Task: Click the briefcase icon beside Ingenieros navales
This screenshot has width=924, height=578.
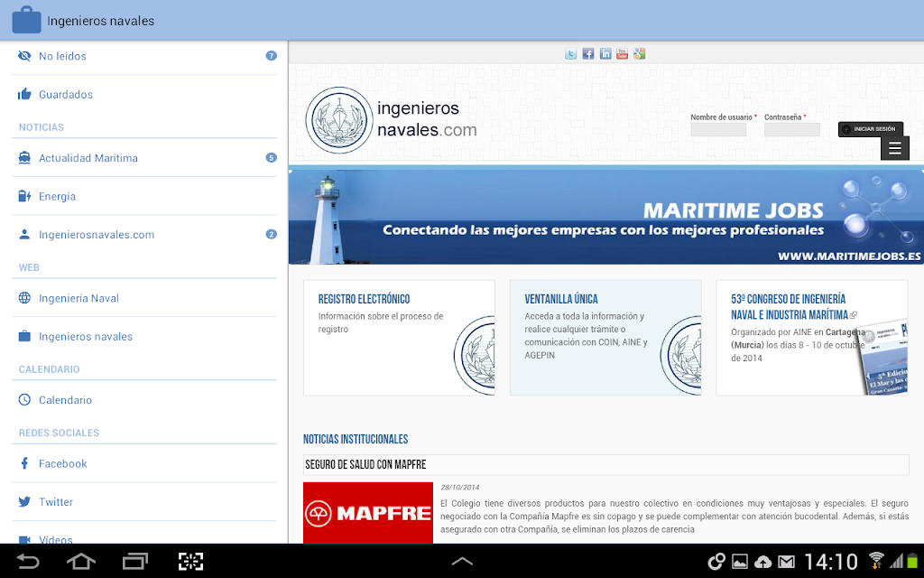Action: tap(24, 336)
